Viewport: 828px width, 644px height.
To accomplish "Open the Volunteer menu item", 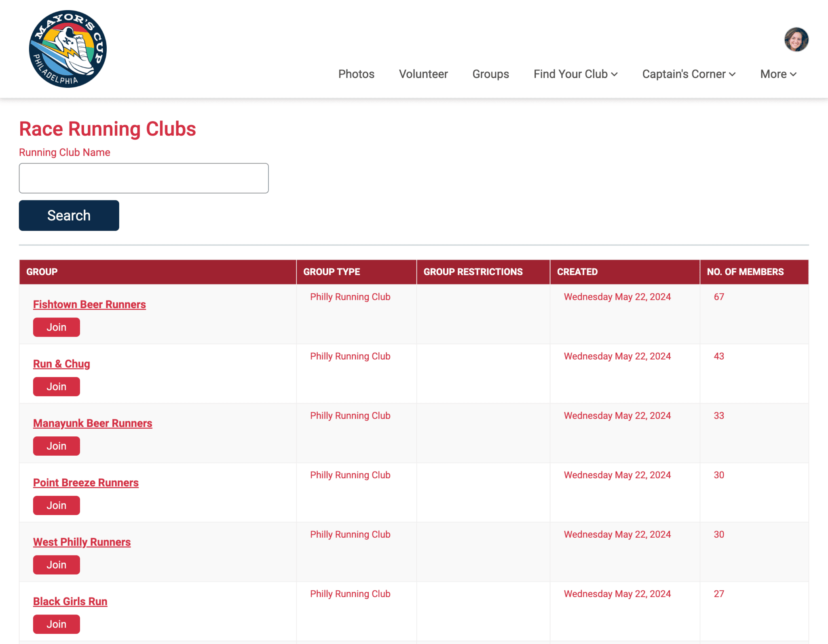I will tap(423, 74).
